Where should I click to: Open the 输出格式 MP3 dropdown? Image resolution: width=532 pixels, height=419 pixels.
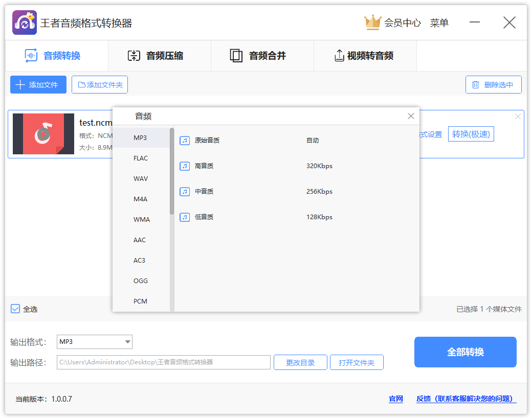94,342
